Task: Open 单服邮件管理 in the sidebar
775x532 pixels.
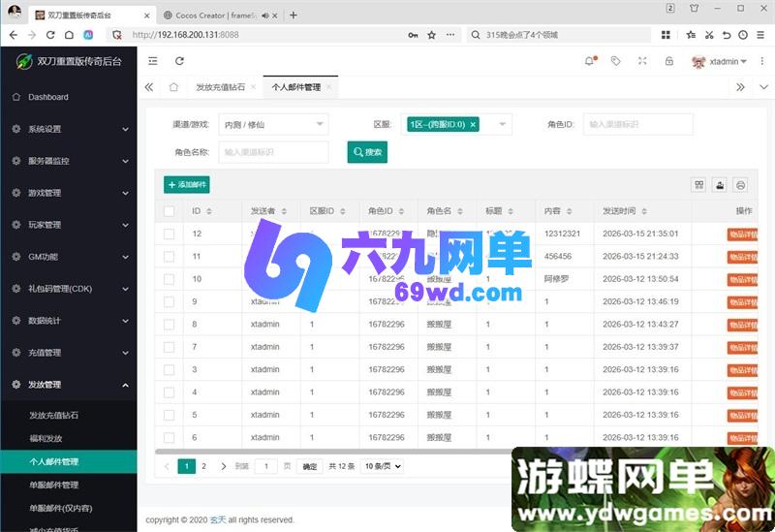Action: click(69, 485)
